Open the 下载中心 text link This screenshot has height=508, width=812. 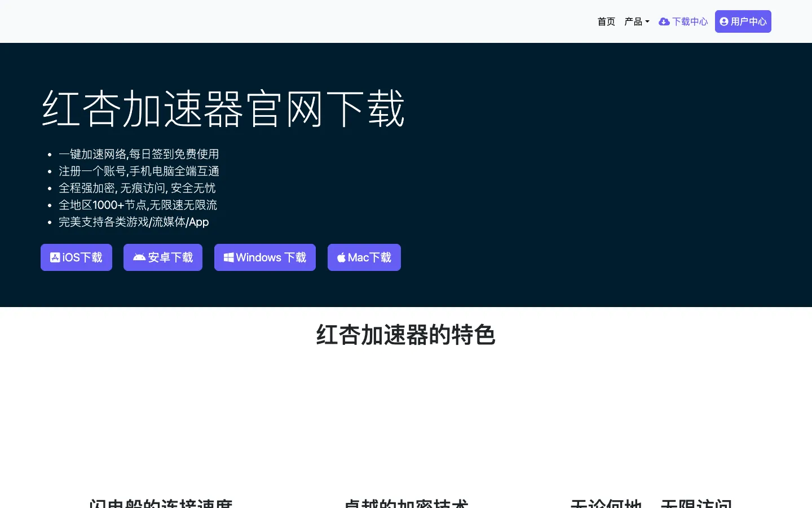[x=690, y=21]
